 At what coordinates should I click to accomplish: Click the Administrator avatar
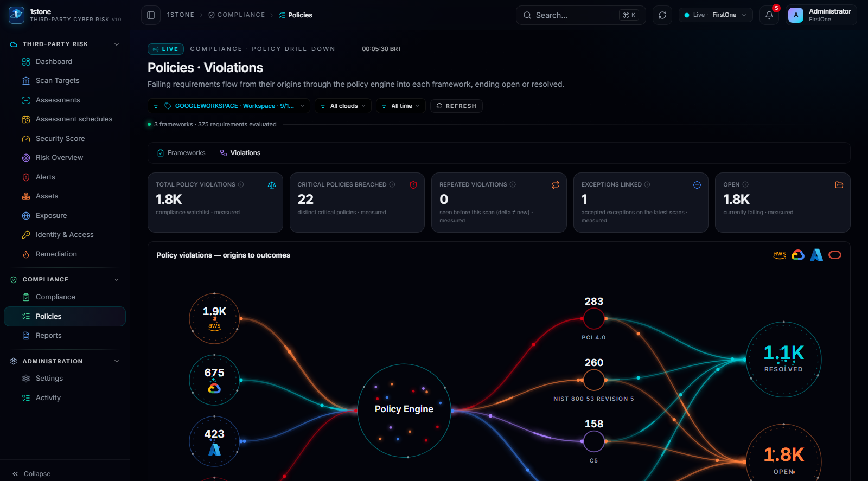pos(796,15)
